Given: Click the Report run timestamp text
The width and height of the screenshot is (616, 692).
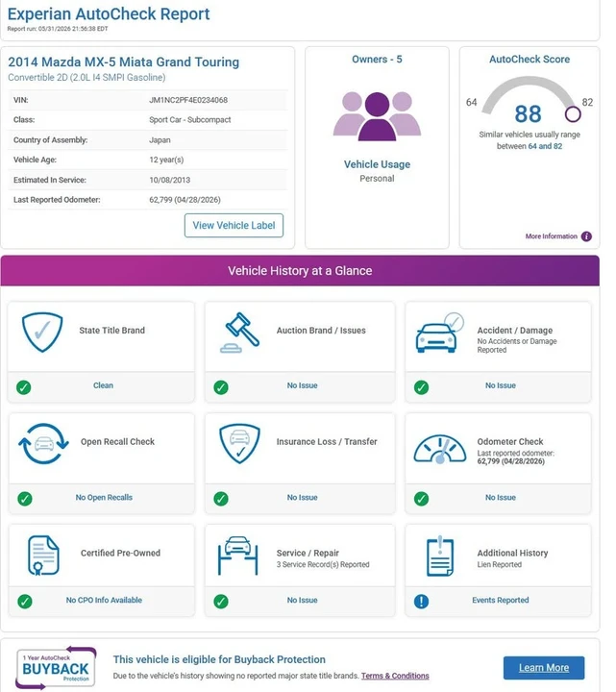Looking at the screenshot, I should [58, 29].
